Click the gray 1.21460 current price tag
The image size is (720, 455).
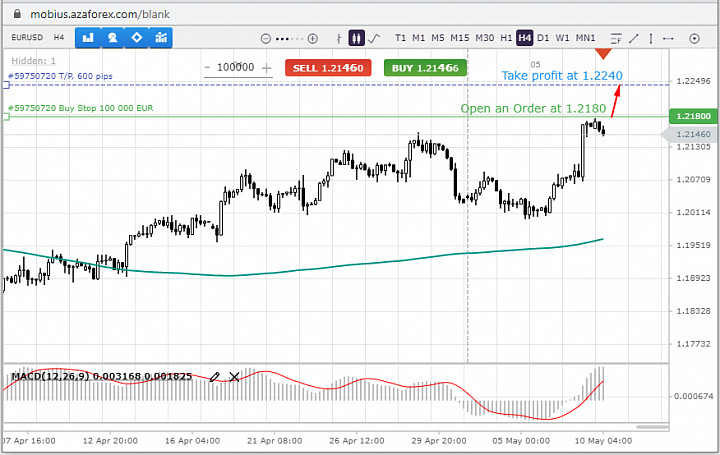point(690,134)
